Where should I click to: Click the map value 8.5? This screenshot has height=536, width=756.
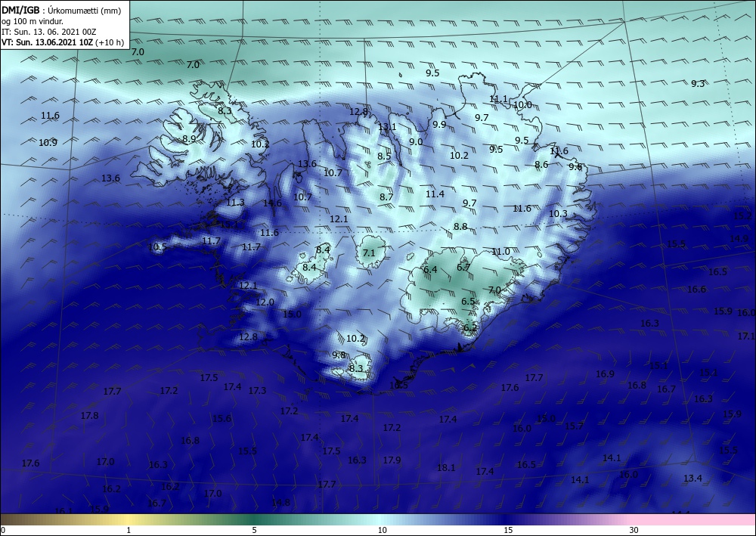click(x=384, y=156)
